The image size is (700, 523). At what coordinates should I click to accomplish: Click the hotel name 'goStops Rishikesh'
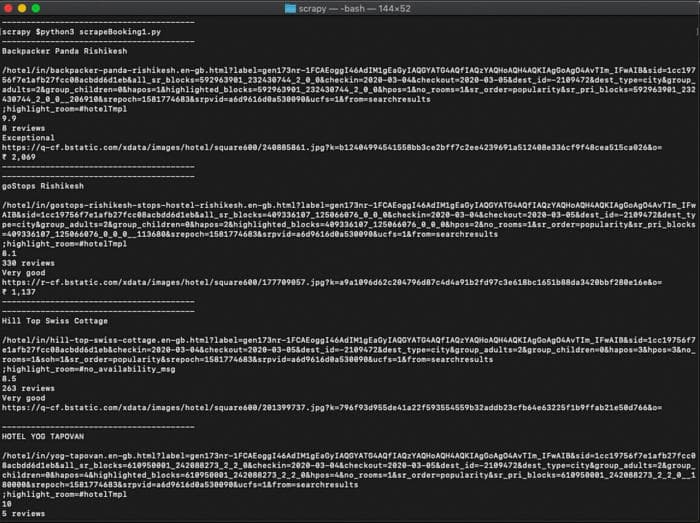click(43, 186)
